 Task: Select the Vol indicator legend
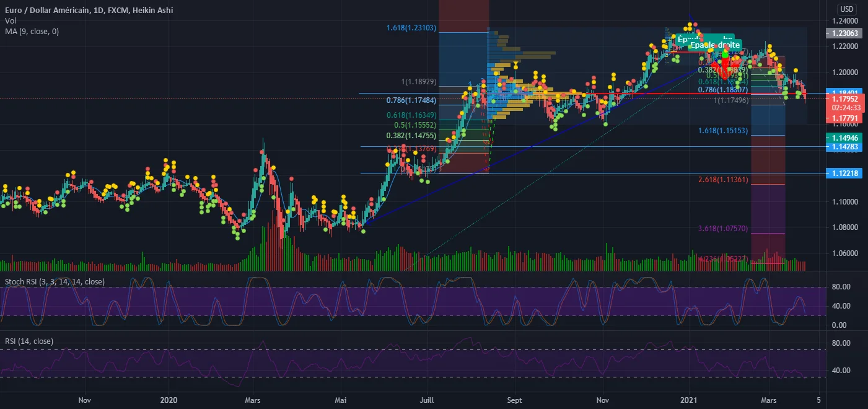tap(10, 21)
